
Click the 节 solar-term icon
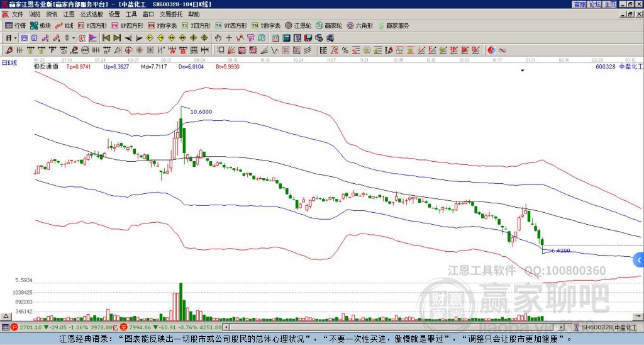tap(250, 38)
